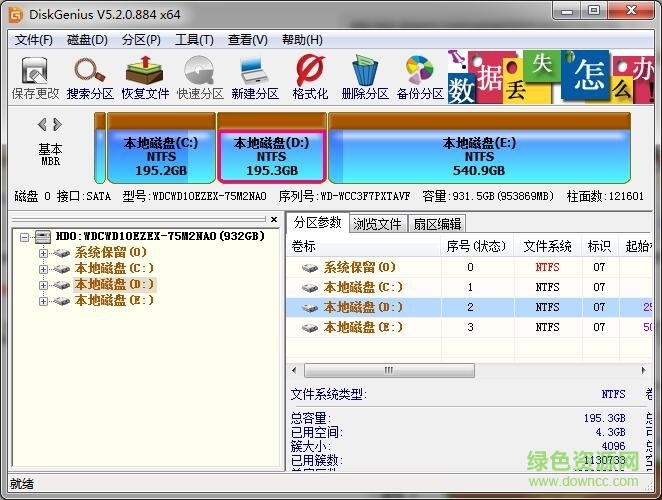Viewport: 662px width, 500px height.
Task: Click the Search Partitions (搜索分区) magnifier icon
Action: pyautogui.click(x=91, y=78)
